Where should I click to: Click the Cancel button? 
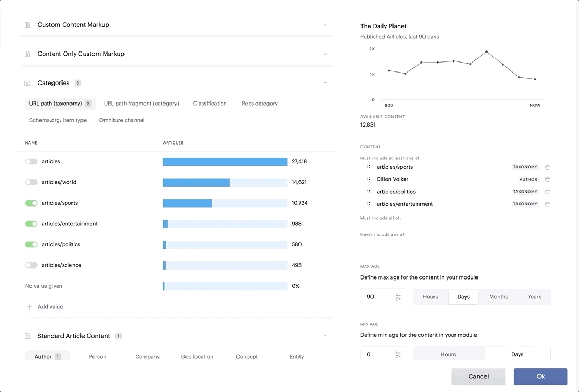[478, 376]
